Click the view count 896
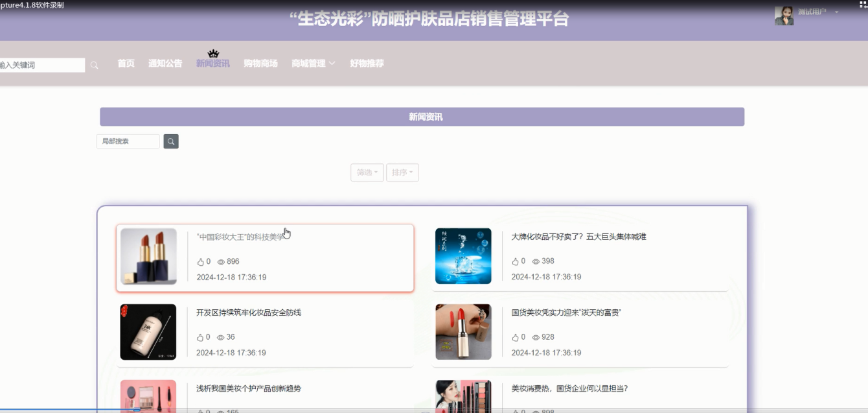The width and height of the screenshot is (868, 413). (x=233, y=262)
